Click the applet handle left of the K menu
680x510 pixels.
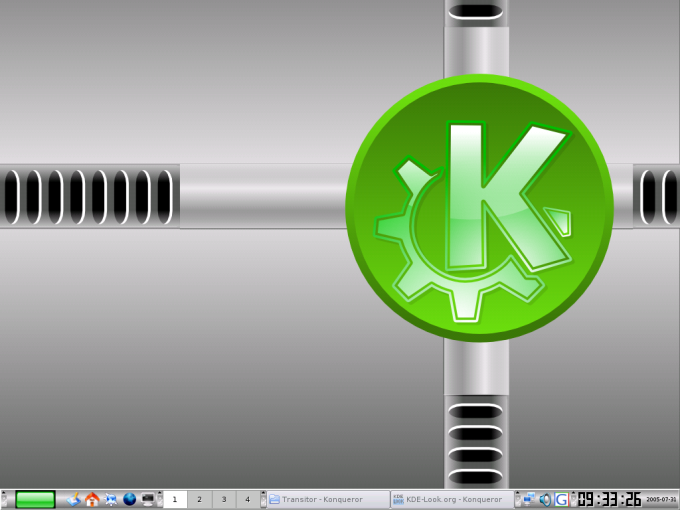pyautogui.click(x=4, y=499)
